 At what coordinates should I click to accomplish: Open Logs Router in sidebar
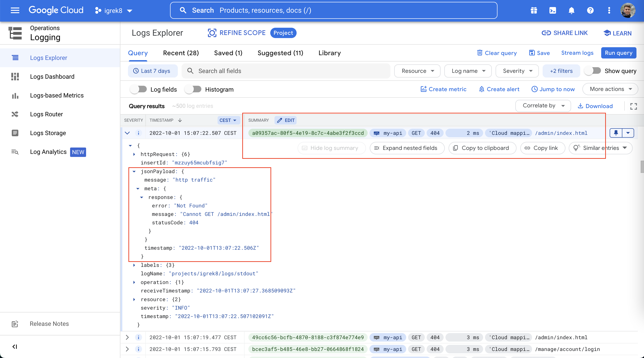click(x=46, y=114)
